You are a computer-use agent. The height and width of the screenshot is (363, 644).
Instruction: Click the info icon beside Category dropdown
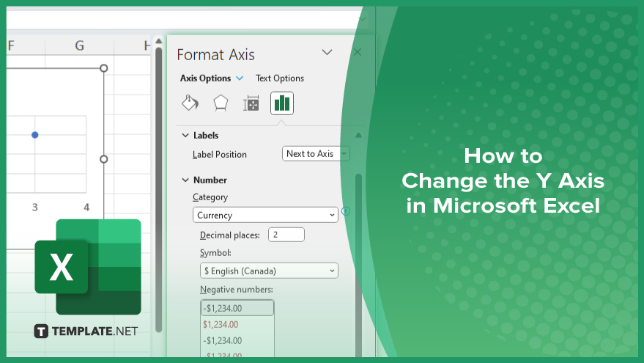pyautogui.click(x=346, y=211)
